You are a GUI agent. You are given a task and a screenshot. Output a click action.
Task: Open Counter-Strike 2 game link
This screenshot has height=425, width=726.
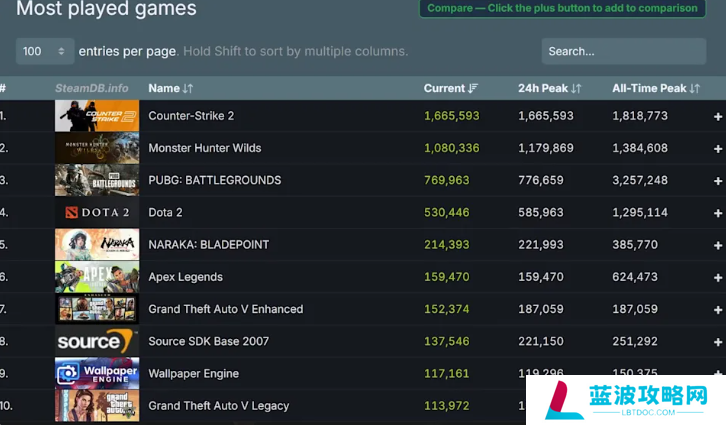(191, 116)
